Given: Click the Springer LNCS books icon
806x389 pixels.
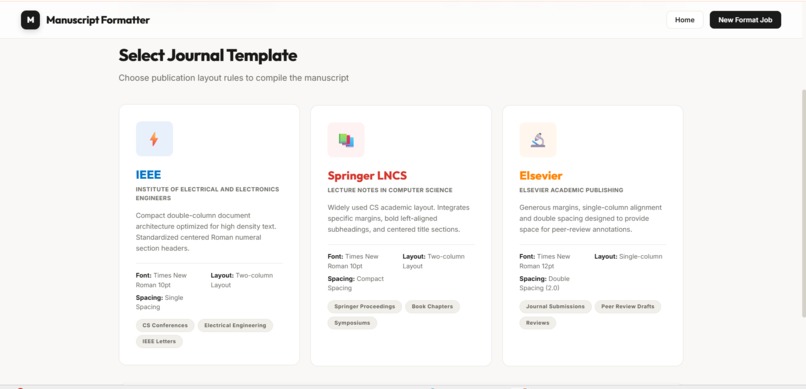Looking at the screenshot, I should click(346, 140).
